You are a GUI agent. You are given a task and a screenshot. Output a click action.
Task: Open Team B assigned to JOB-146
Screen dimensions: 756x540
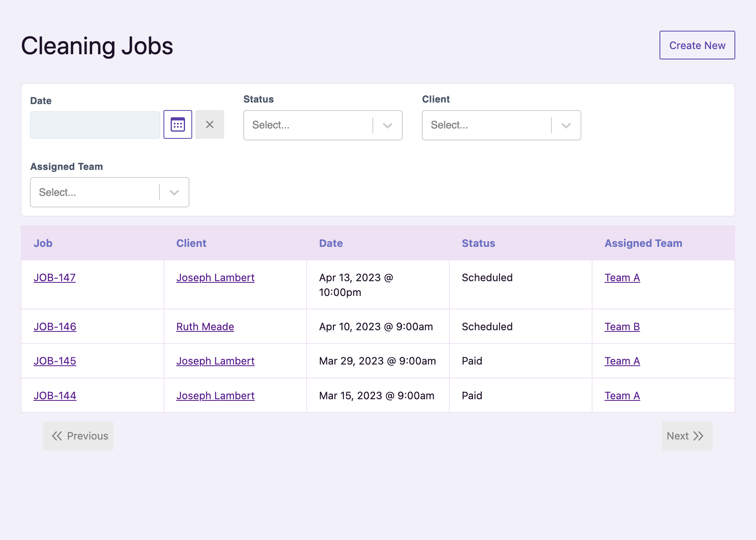pyautogui.click(x=622, y=326)
